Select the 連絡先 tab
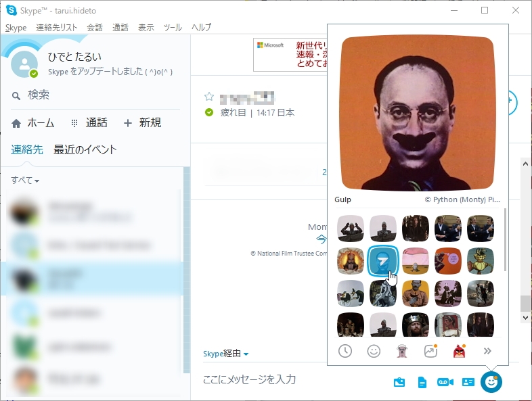This screenshot has height=401, width=532. click(27, 149)
